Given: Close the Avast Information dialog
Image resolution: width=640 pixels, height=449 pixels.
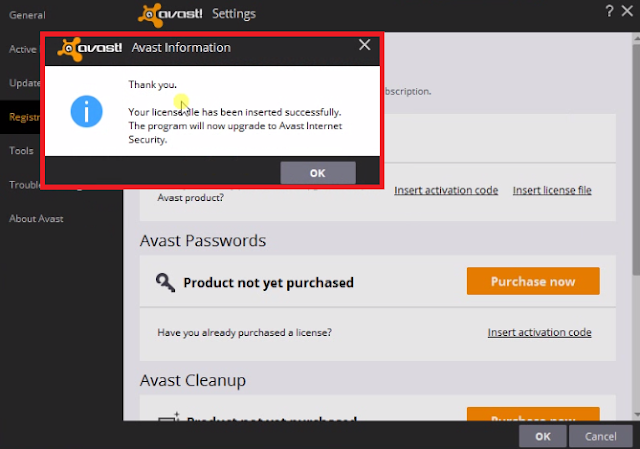Looking at the screenshot, I should [x=364, y=44].
